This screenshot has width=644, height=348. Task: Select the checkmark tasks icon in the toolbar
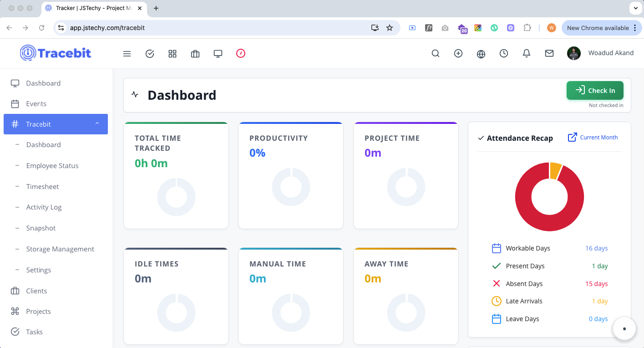[149, 53]
